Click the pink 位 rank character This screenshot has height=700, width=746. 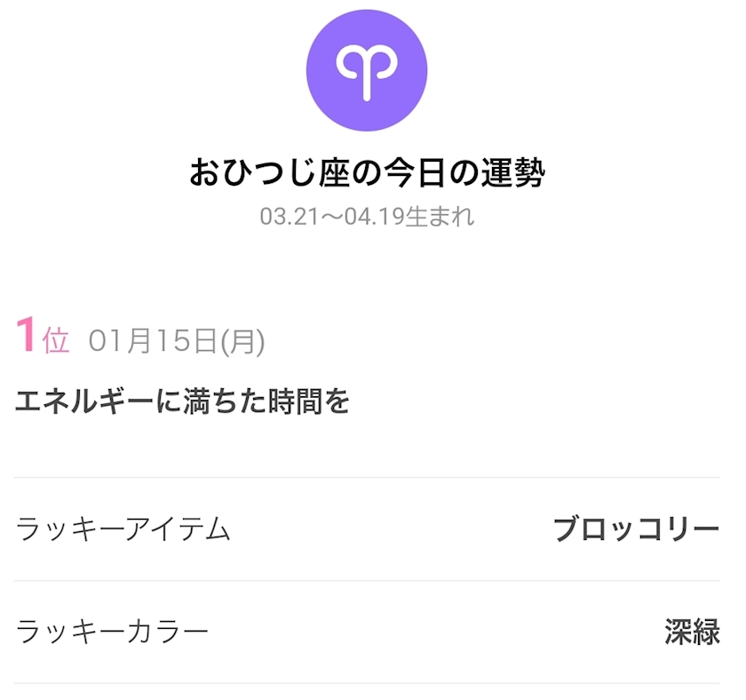(55, 339)
